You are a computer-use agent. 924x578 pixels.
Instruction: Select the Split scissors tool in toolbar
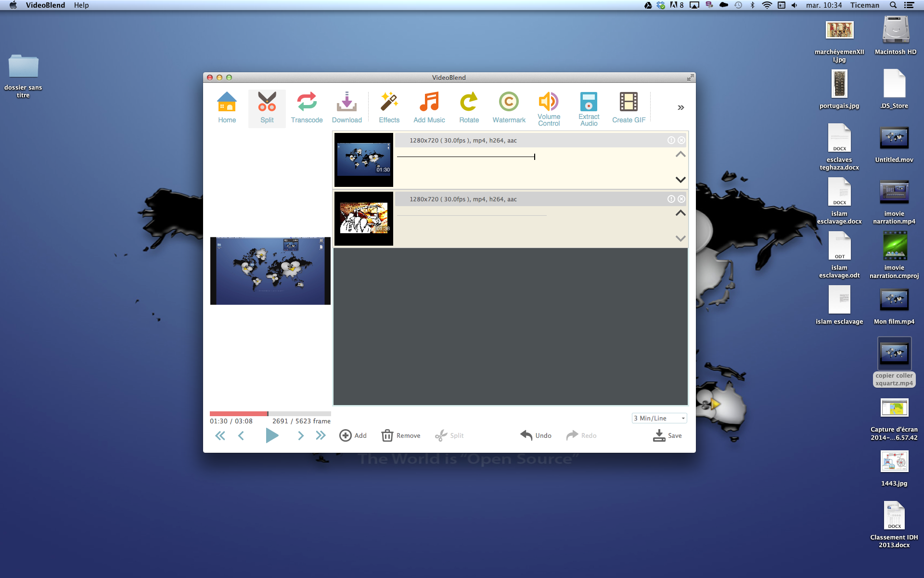(267, 108)
